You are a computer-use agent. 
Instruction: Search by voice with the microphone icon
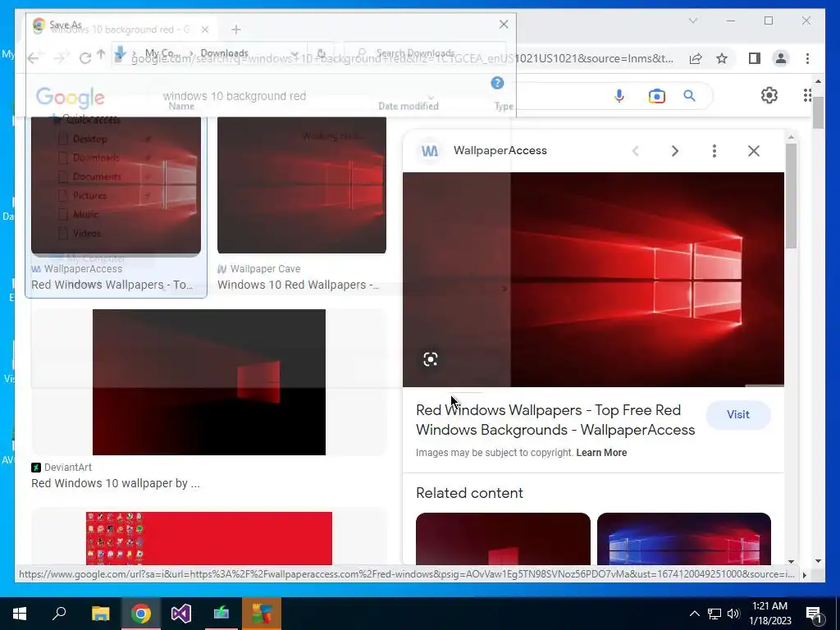point(619,96)
